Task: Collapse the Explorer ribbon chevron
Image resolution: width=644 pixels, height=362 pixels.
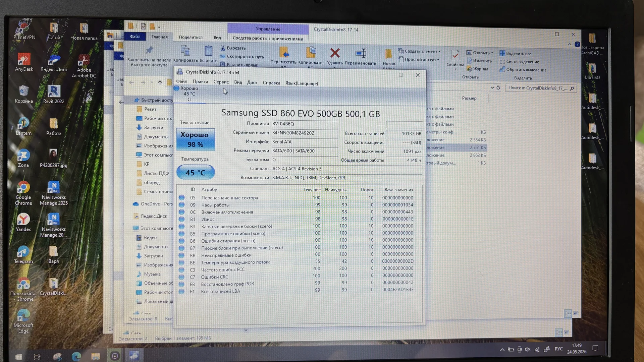Action: (570, 44)
